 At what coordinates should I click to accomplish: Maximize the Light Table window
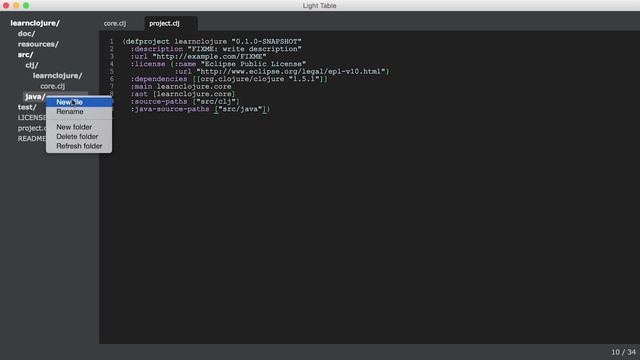click(x=26, y=5)
